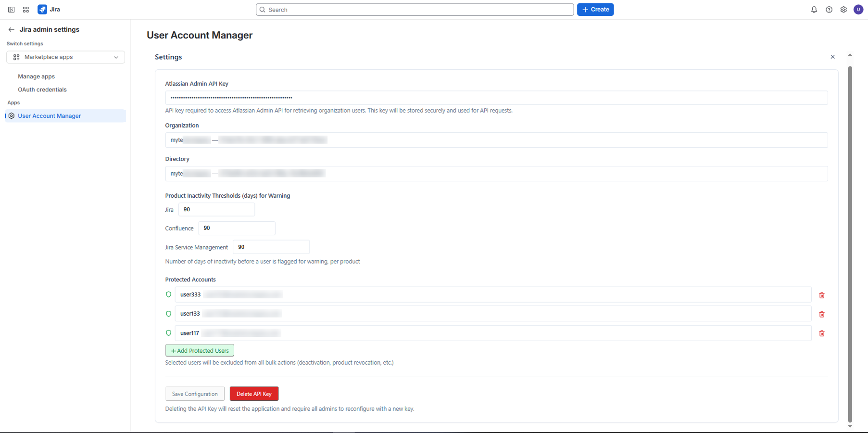Delete protected account user333

[822, 295]
